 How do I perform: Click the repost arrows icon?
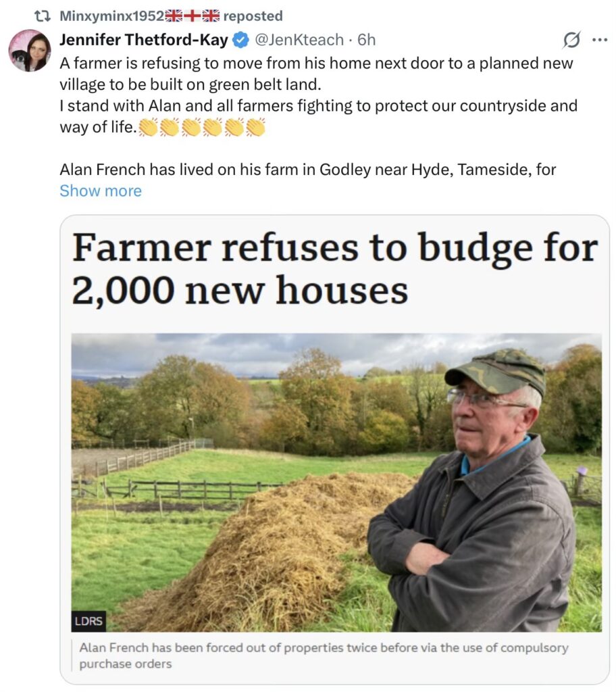click(43, 16)
